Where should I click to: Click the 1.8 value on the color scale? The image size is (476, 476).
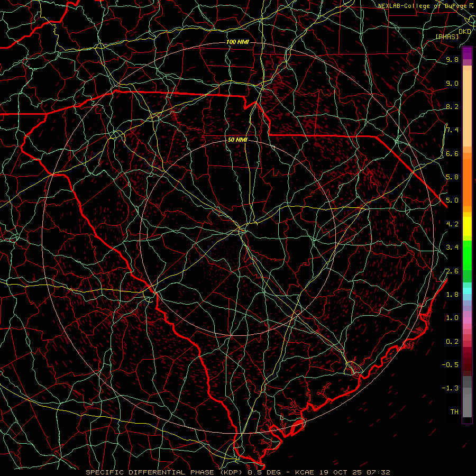pos(452,294)
